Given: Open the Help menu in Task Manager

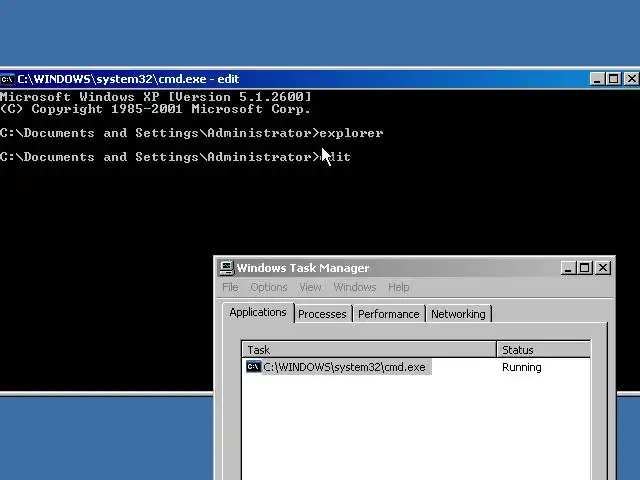Looking at the screenshot, I should coord(398,287).
